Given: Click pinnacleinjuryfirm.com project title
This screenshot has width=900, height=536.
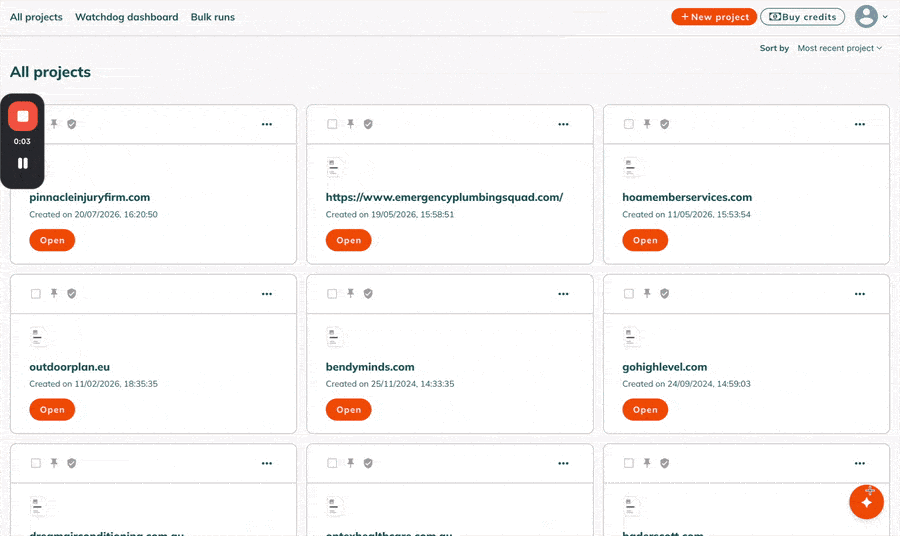Looking at the screenshot, I should click(x=90, y=197).
